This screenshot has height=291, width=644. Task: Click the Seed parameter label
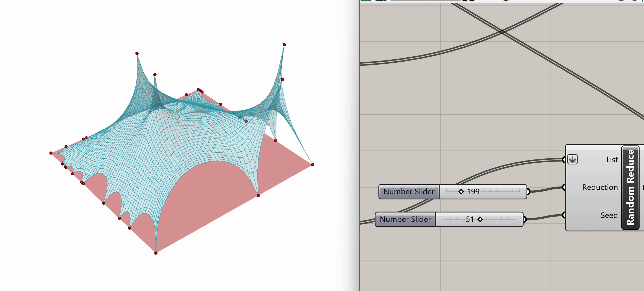609,215
